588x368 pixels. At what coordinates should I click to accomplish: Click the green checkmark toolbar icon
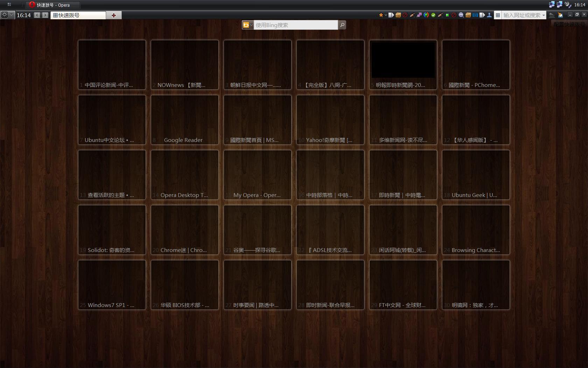tap(433, 15)
